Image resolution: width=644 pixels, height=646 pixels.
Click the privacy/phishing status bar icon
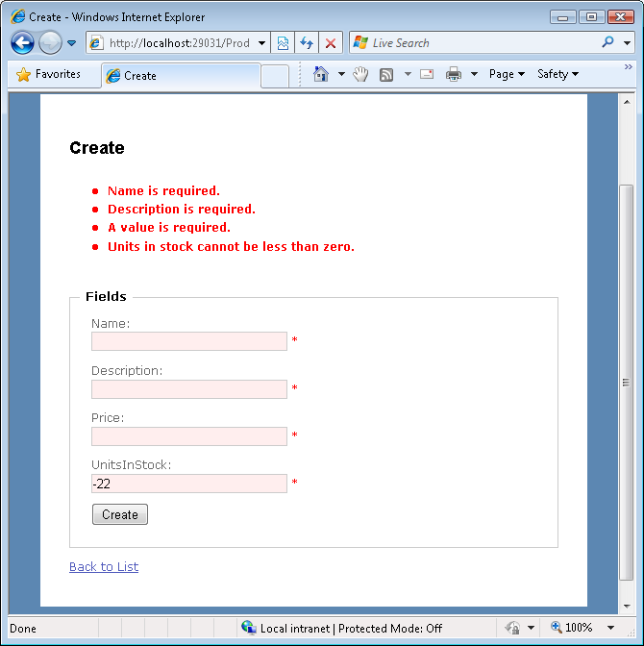pyautogui.click(x=512, y=628)
